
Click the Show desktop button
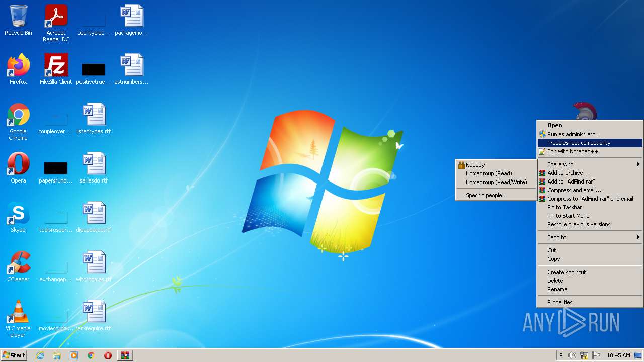pos(639,355)
